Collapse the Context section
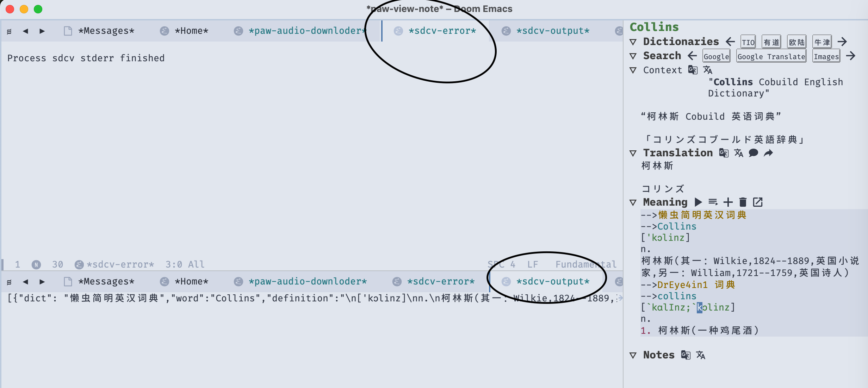Viewport: 868px width, 388px height. [633, 70]
